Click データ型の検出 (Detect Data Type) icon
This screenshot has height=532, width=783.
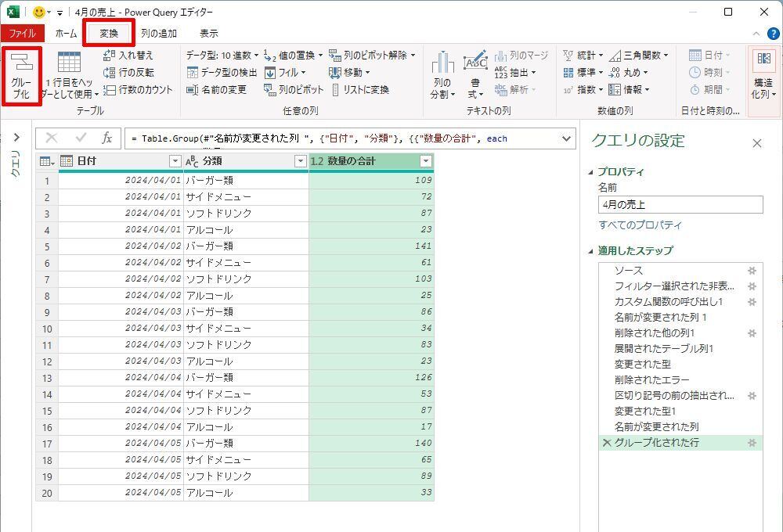click(193, 73)
